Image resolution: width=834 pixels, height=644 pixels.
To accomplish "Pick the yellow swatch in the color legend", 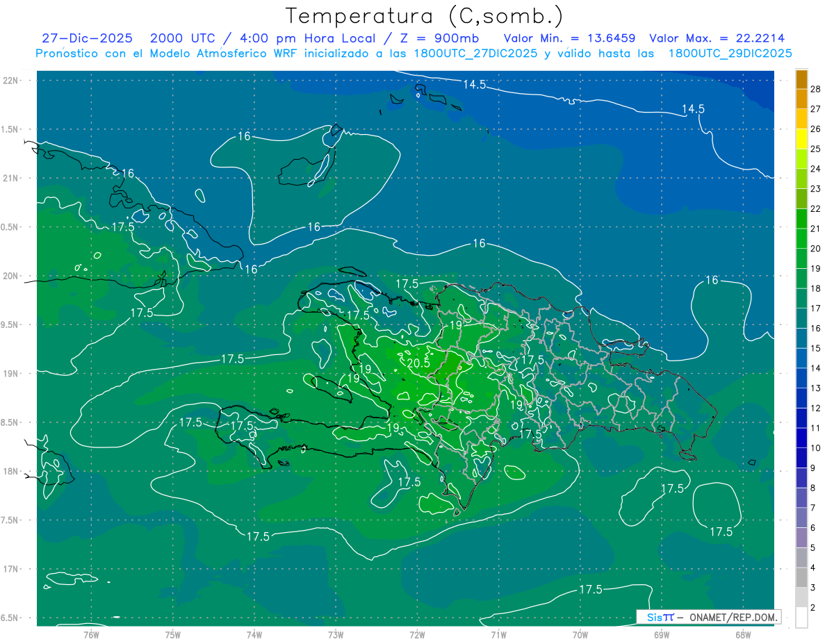I will click(x=801, y=138).
